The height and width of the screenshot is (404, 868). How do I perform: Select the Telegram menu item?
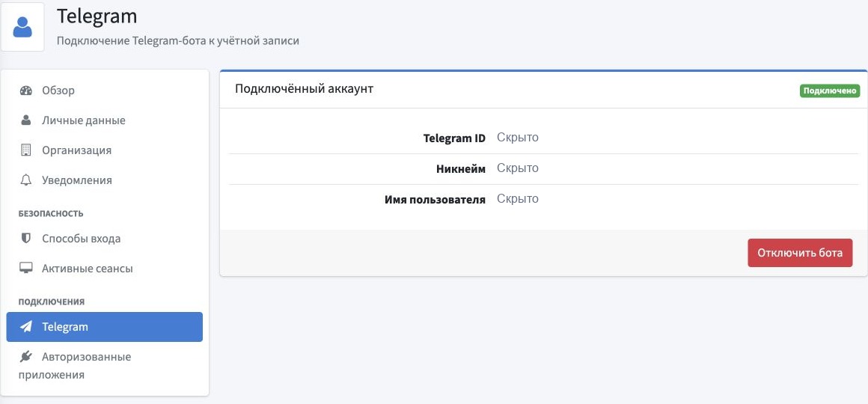105,327
